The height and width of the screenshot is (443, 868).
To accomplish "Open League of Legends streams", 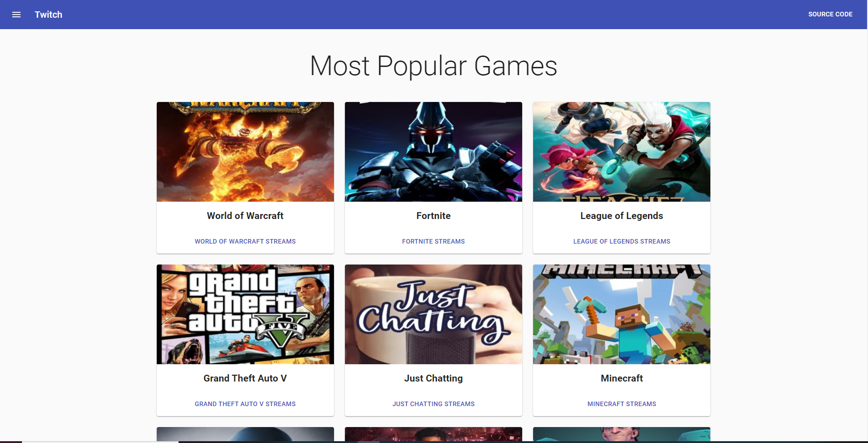I will pos(621,241).
